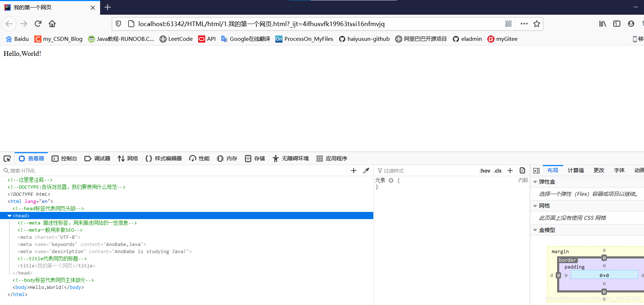
Task: Open a new browser tab
Action: pos(108,7)
